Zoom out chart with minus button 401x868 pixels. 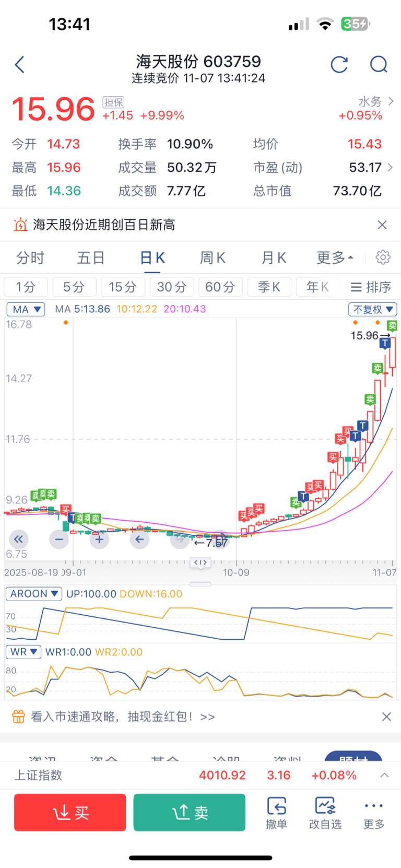coord(59,539)
